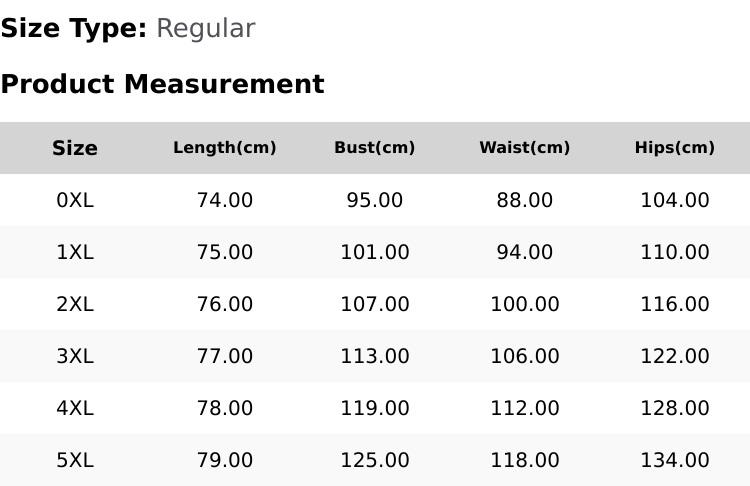750x486 pixels.
Task: Select the 100.00 waist cell for 2XL
Action: [x=525, y=304]
